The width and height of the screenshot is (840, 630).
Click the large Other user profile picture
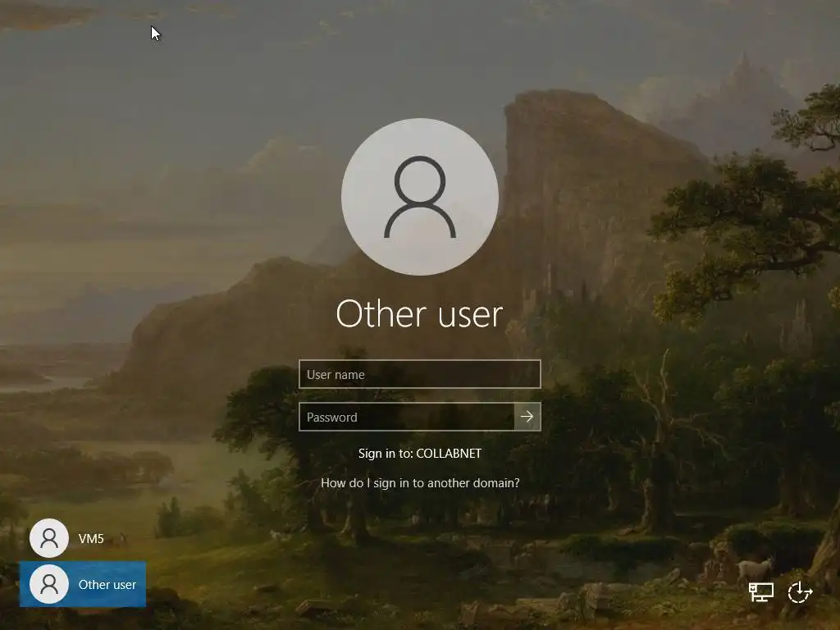point(420,197)
